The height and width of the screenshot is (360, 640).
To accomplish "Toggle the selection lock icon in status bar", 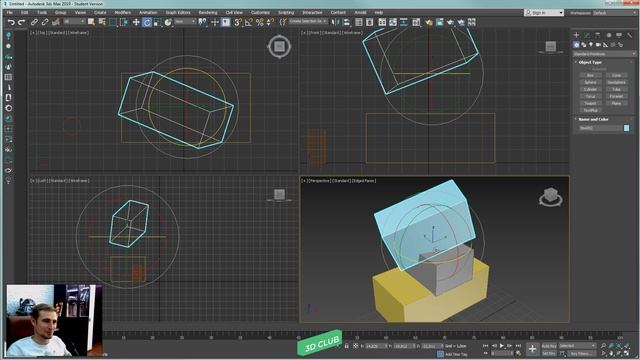I will (x=347, y=346).
